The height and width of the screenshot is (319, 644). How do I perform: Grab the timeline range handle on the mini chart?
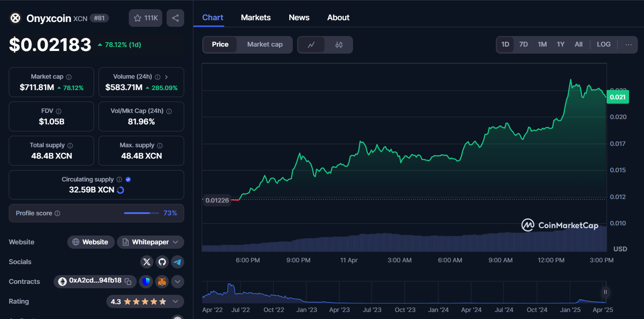pyautogui.click(x=605, y=292)
